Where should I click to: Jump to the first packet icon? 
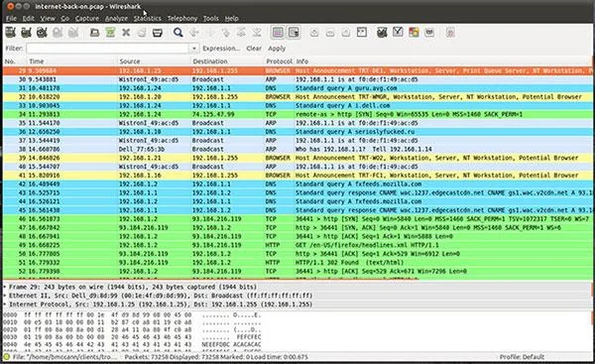[241, 33]
